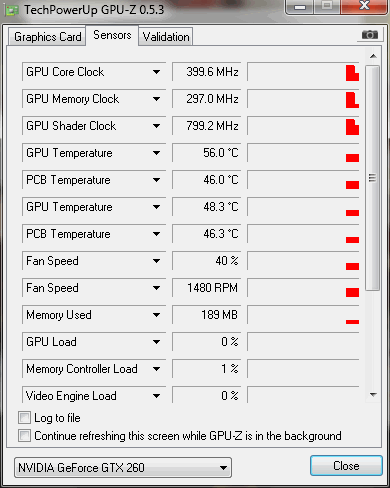Screen dimensions: 390x488
Task: Click the camera screenshot icon
Action: [369, 35]
